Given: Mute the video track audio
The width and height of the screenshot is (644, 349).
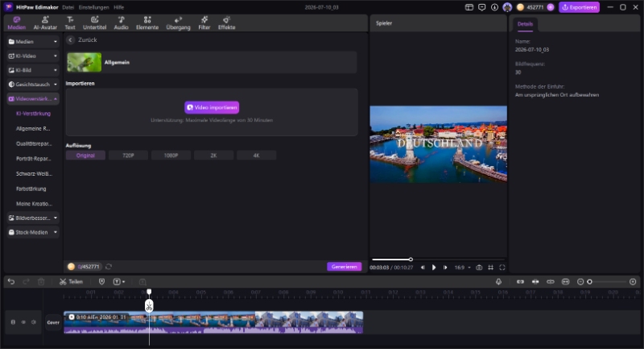Looking at the screenshot, I should click(34, 322).
